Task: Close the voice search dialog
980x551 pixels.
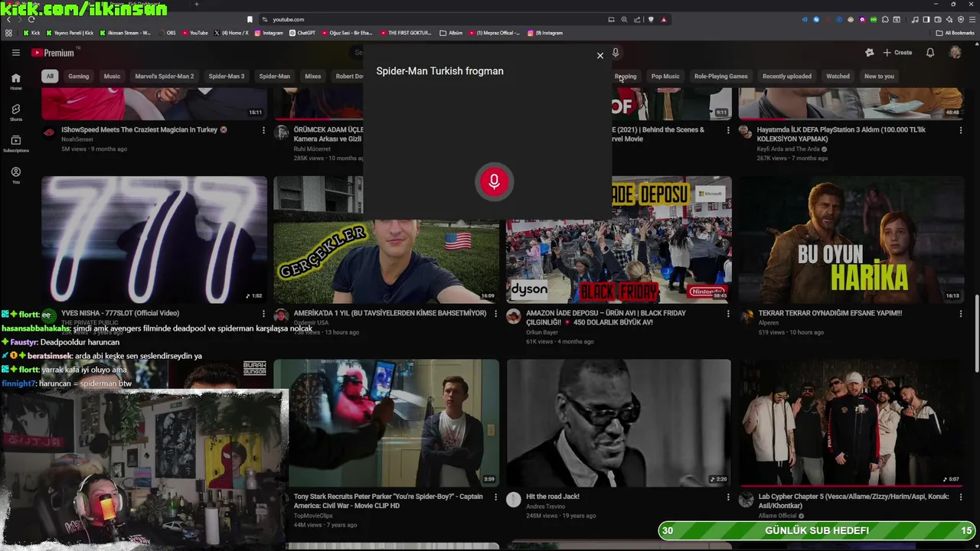Action: coord(600,55)
